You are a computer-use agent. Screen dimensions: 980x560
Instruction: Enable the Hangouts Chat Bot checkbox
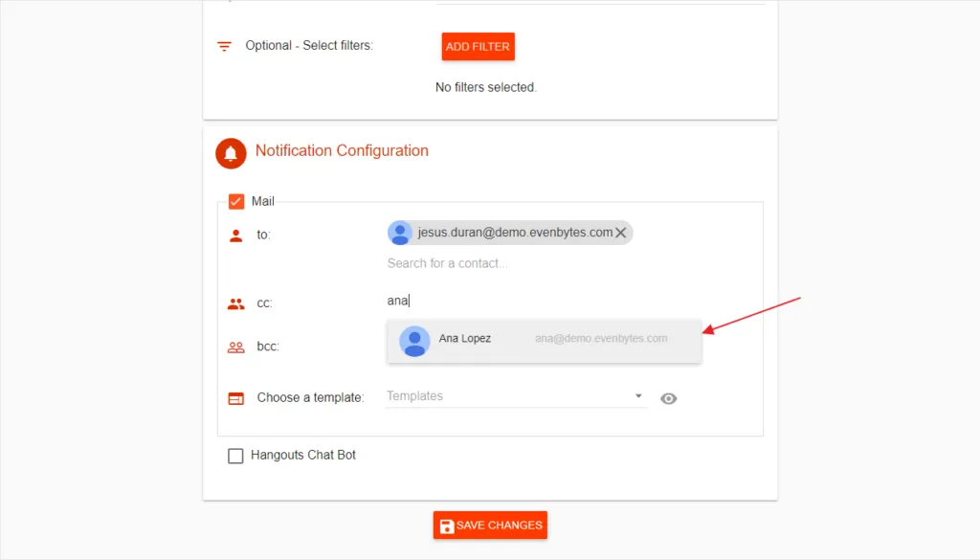tap(235, 456)
